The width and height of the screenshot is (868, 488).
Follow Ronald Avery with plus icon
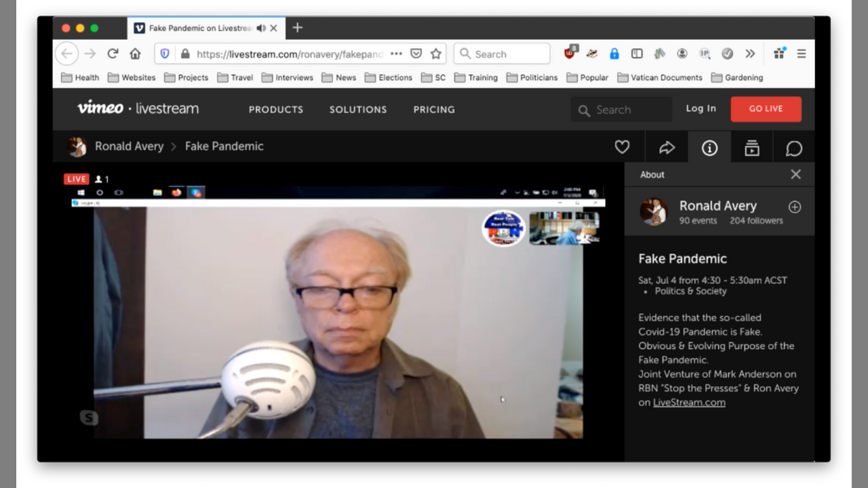(x=795, y=207)
